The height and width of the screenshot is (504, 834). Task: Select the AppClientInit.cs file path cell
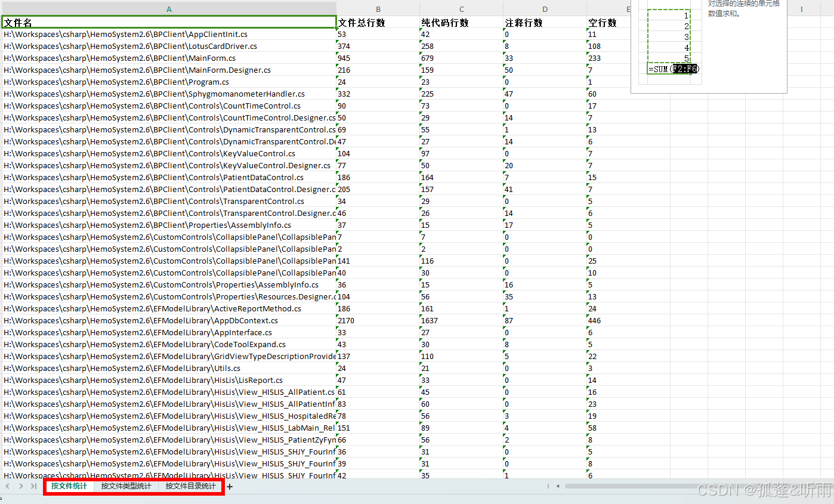point(169,35)
